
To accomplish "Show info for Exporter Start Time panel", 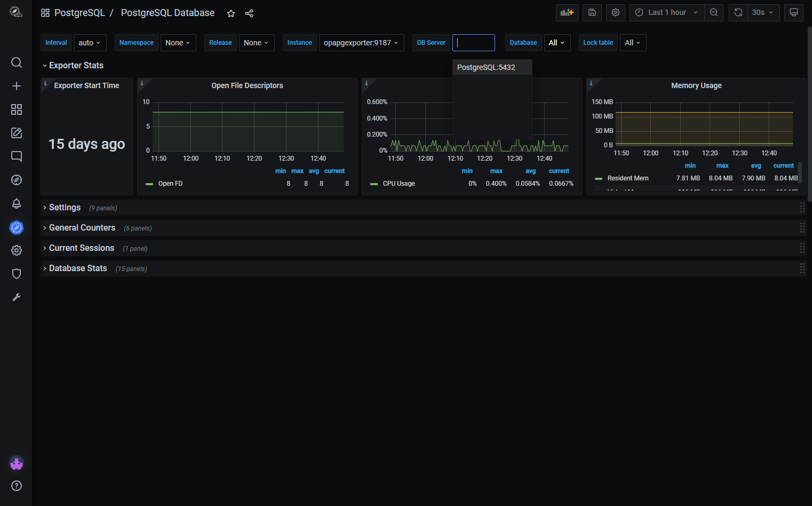I will point(45,83).
